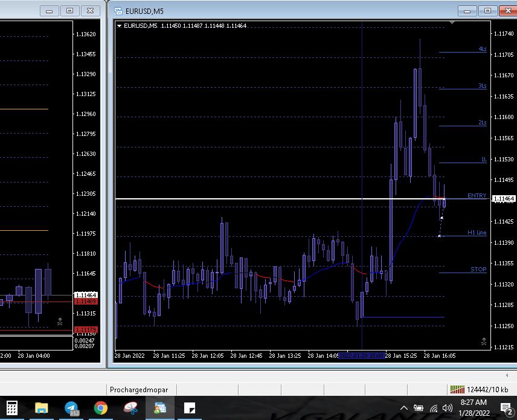The height and width of the screenshot is (420, 517).
Task: Select the 4Ls level label
Action: coord(483,49)
